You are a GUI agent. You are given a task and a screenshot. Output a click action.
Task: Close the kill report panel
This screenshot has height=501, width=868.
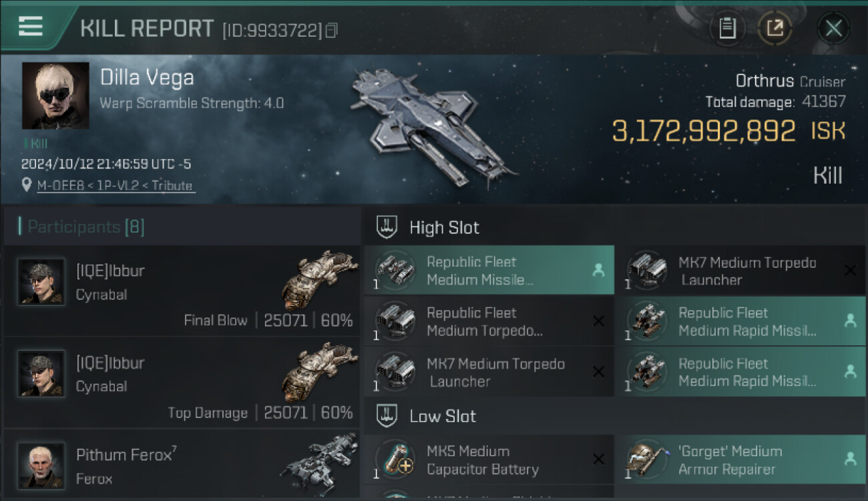pos(833,28)
